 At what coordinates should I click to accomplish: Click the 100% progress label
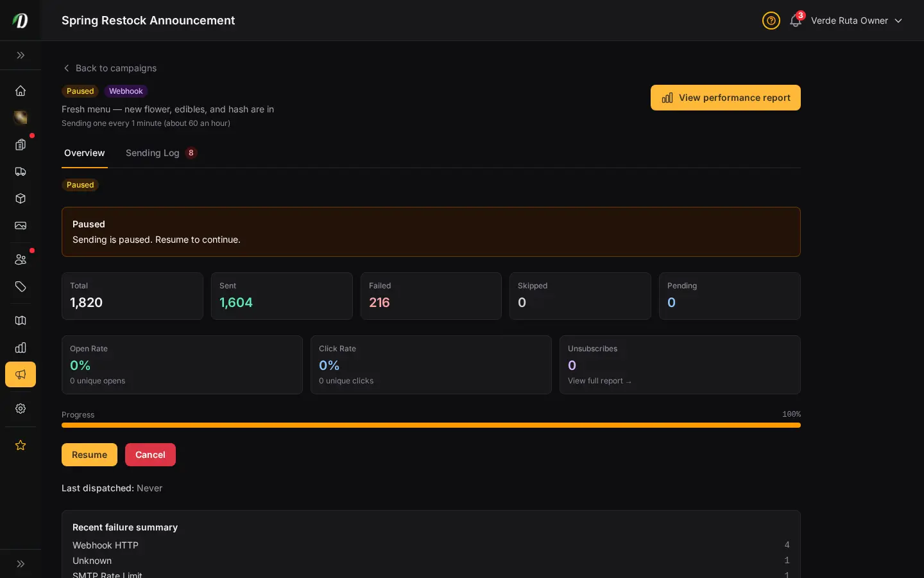coord(791,414)
